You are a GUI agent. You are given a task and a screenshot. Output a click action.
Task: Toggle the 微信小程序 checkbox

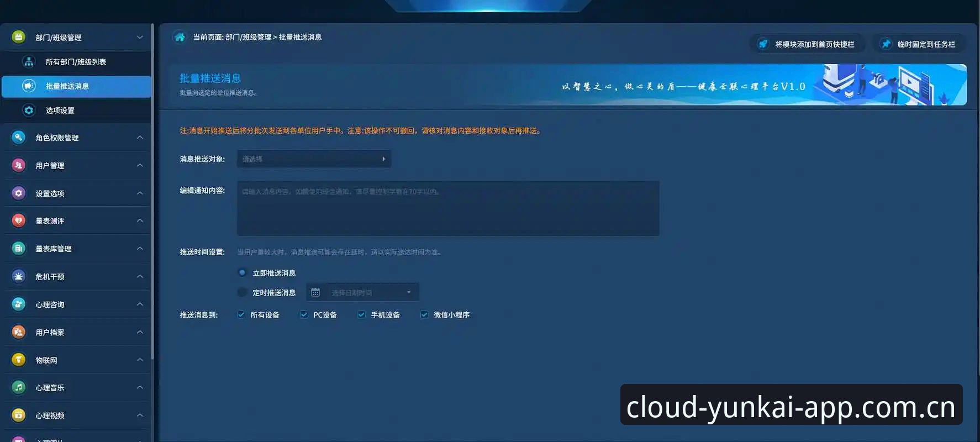tap(424, 314)
